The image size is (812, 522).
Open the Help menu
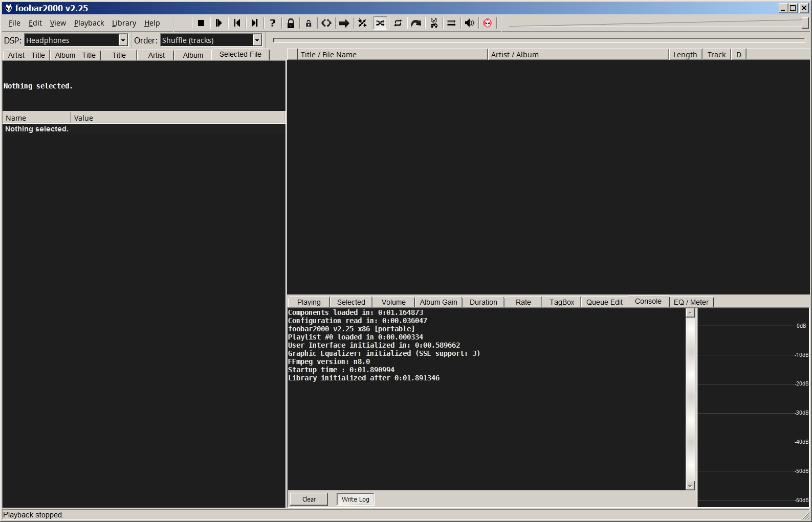pos(152,23)
